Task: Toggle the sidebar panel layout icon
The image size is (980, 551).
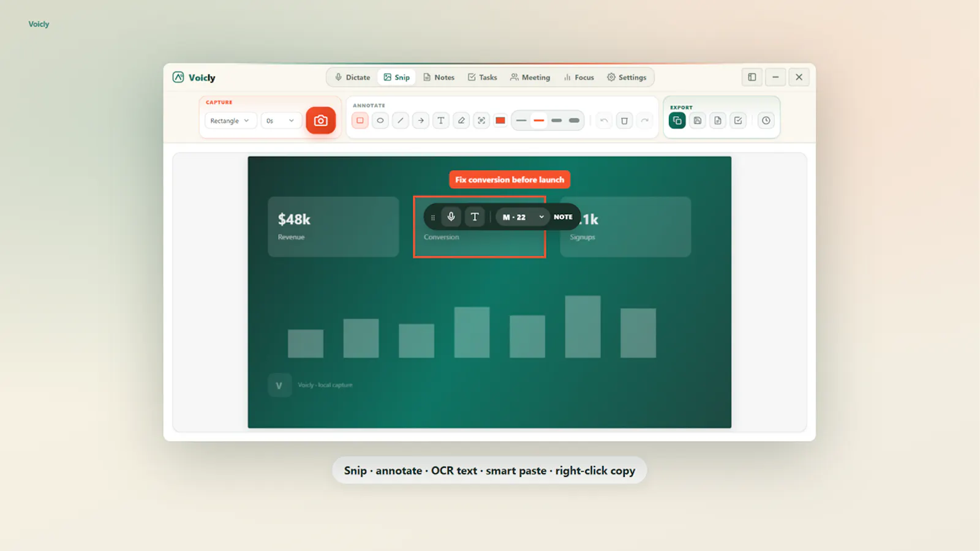Action: click(x=752, y=77)
